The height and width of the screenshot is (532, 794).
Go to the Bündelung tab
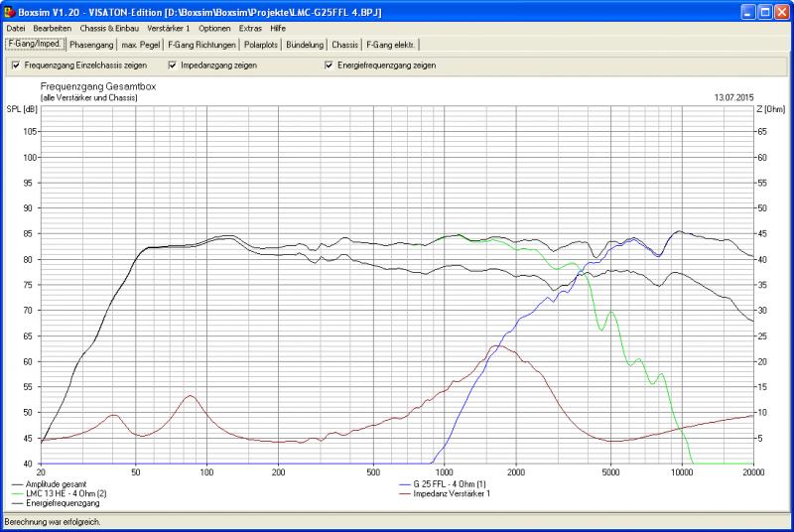point(305,45)
